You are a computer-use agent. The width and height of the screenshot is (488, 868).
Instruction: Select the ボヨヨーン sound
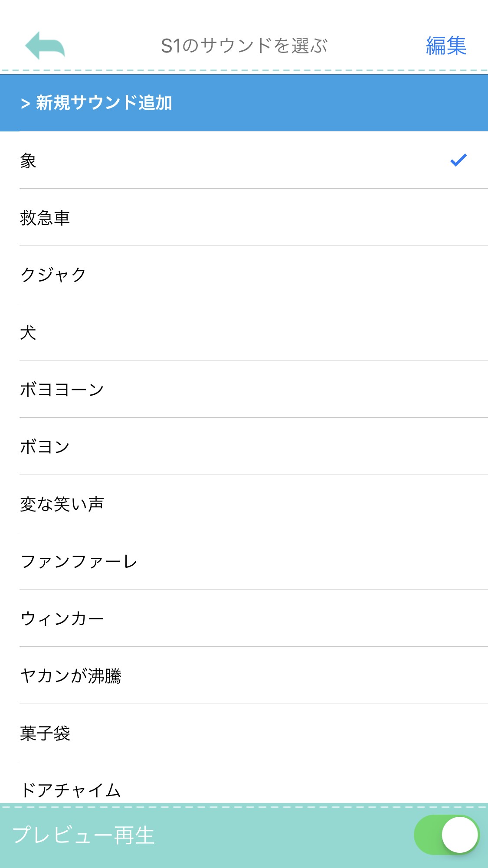[x=62, y=390]
